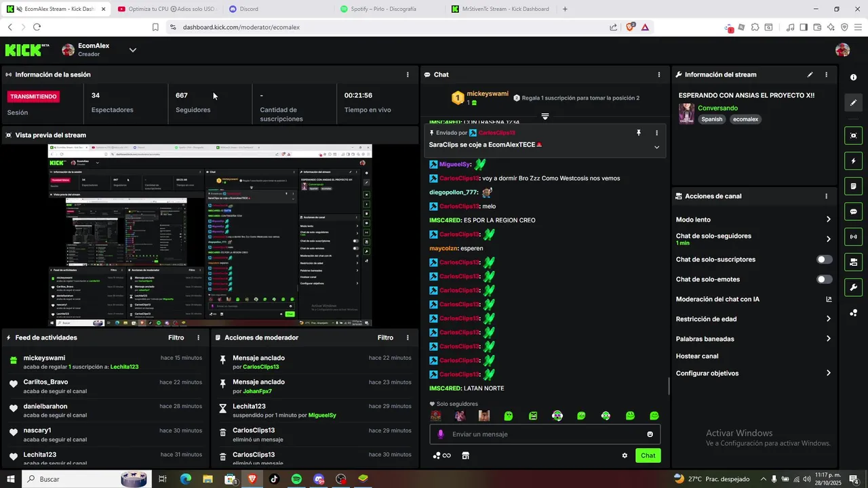Click the pin icon on pinned message

[638, 133]
